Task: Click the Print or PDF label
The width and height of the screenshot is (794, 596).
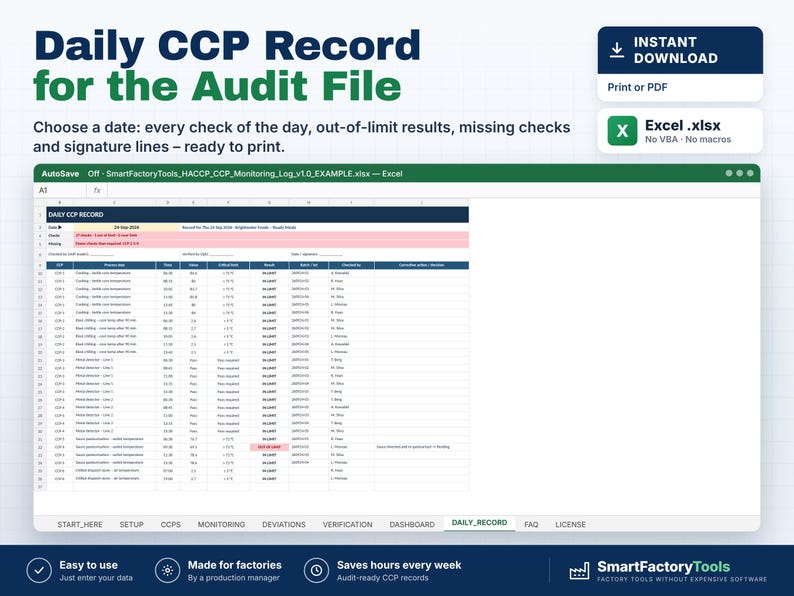Action: pyautogui.click(x=638, y=87)
